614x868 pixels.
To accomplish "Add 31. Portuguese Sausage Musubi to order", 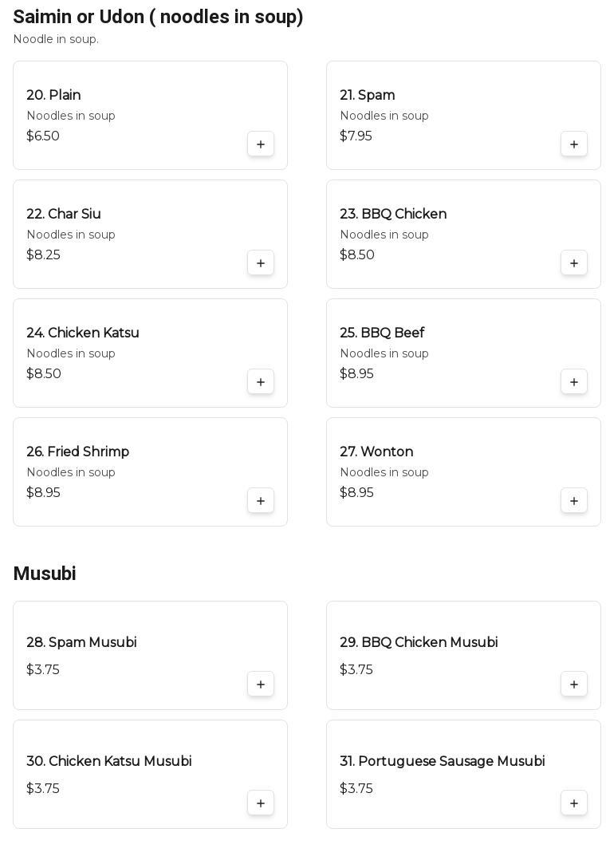I will 574,803.
